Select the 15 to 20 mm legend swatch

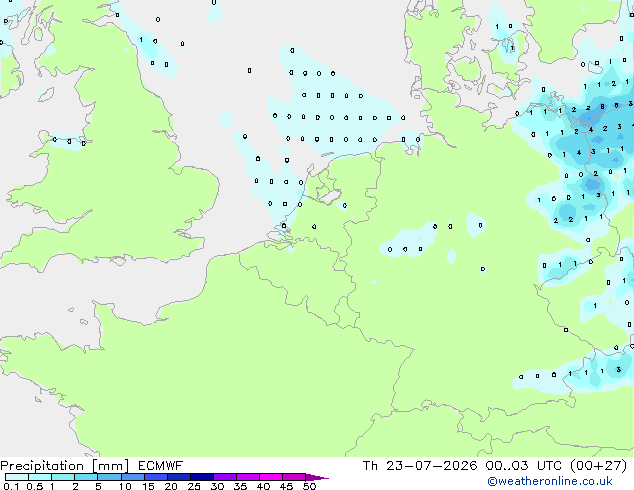[156, 477]
